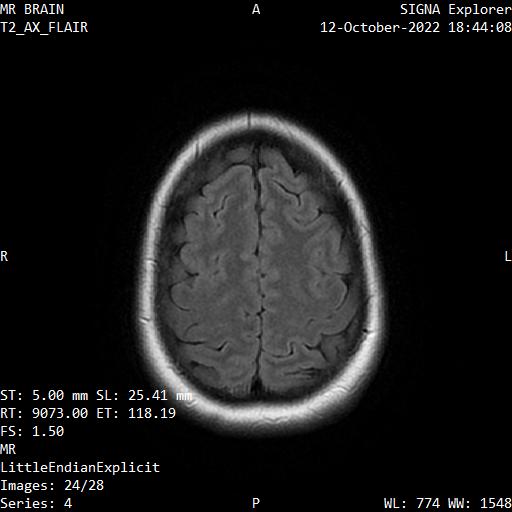Click the left-side 'L' orientation marker
Screen dimensions: 512x512
(x=508, y=256)
